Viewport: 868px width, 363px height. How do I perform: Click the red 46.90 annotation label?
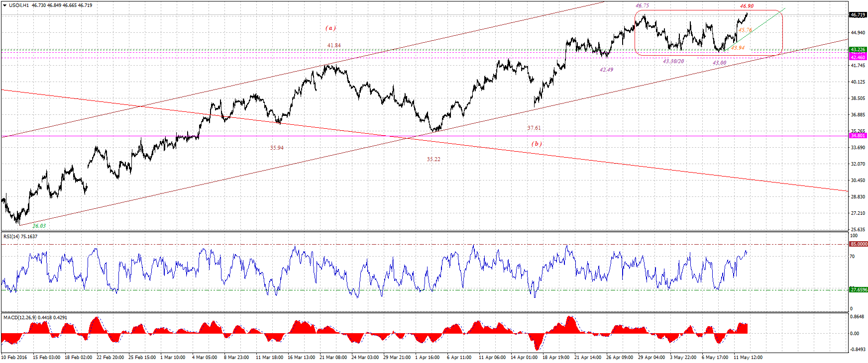(x=747, y=6)
